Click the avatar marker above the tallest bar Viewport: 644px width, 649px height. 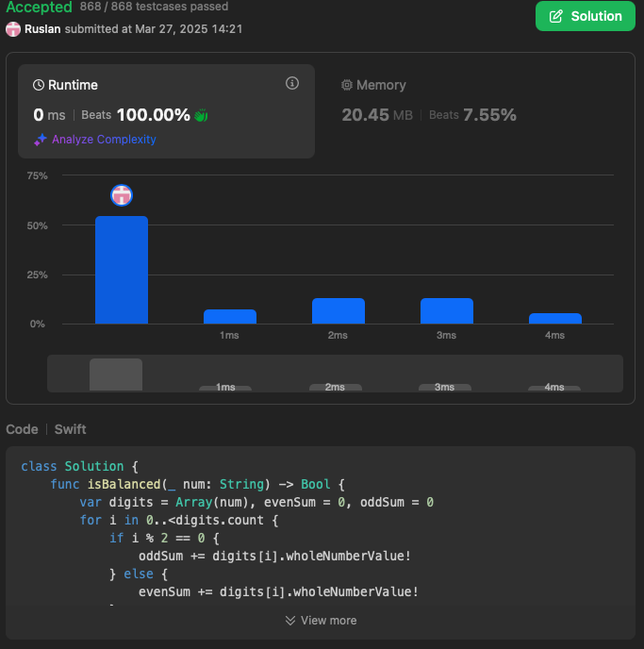pos(122,195)
